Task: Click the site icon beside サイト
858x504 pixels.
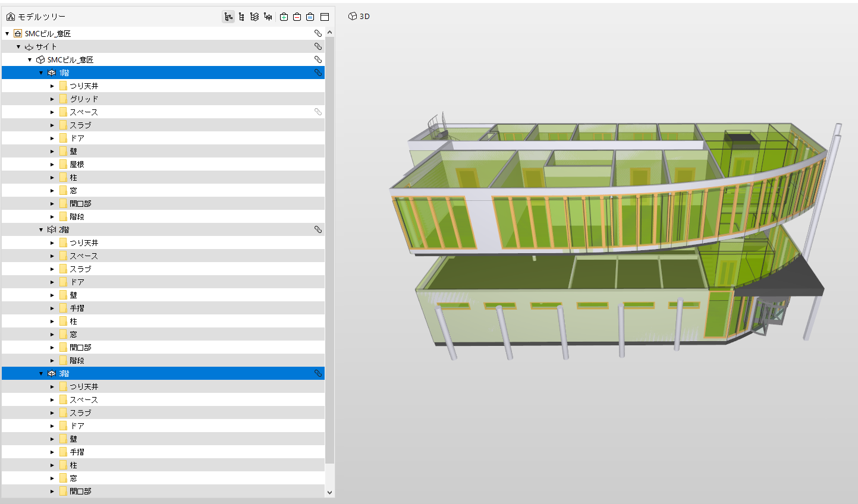Action: tap(29, 46)
